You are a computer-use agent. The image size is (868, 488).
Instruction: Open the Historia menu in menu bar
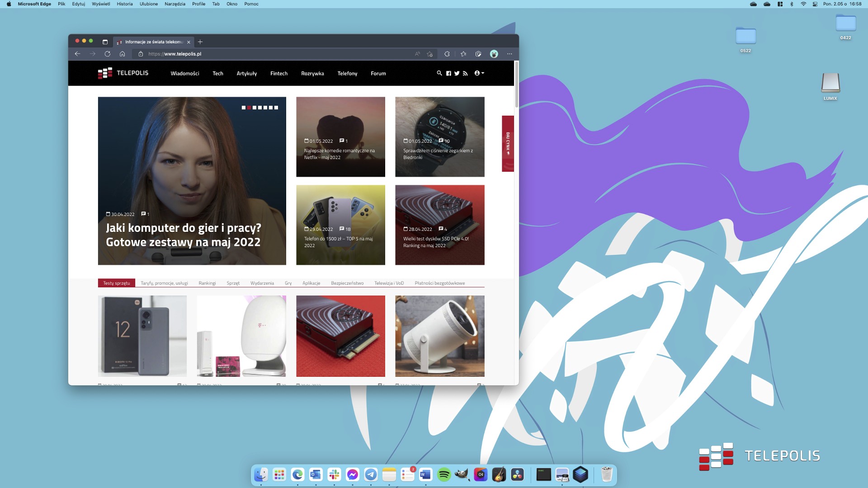click(125, 4)
